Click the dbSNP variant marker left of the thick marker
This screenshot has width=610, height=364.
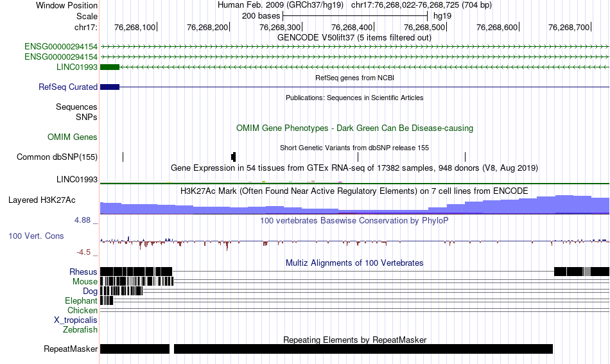[x=123, y=157]
